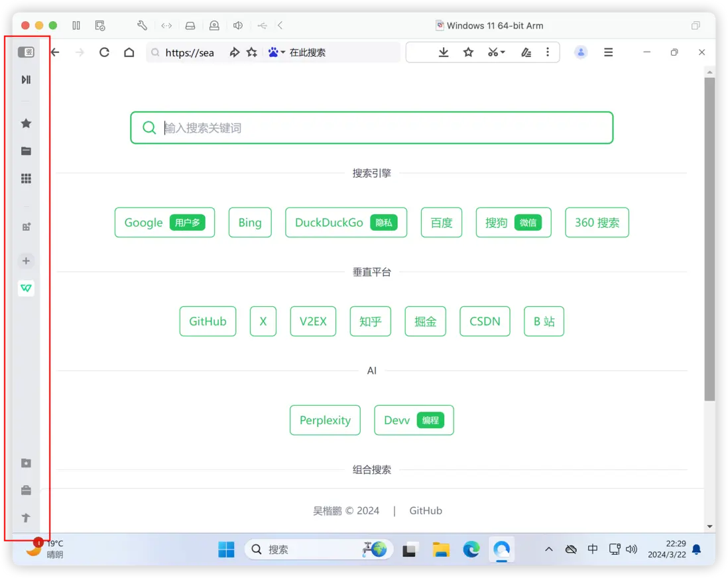Select the X platform button
The image size is (728, 578).
coord(263,321)
